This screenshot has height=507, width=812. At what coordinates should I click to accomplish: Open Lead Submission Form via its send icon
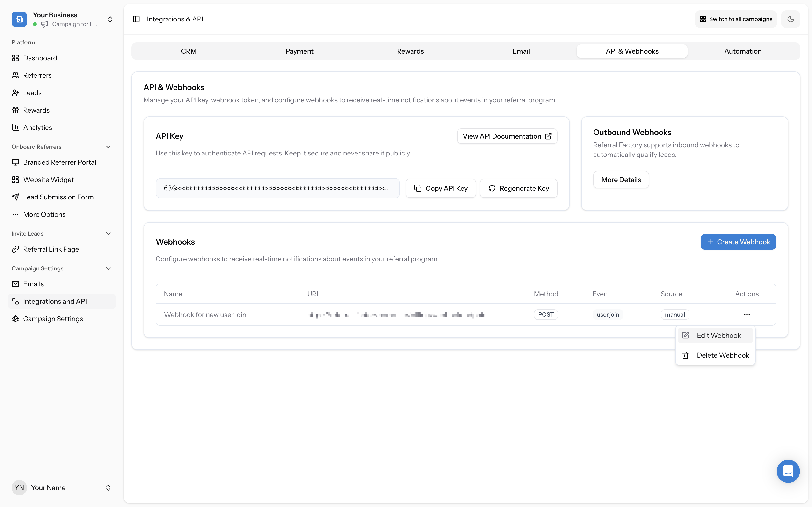pyautogui.click(x=15, y=197)
